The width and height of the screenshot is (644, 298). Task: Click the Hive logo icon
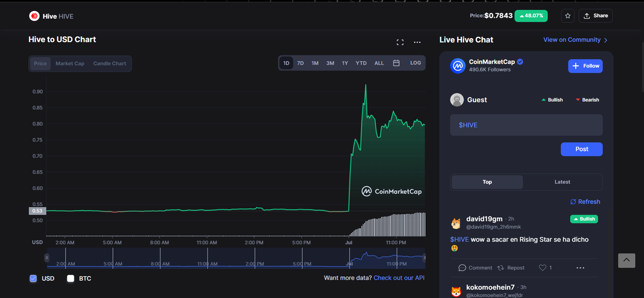34,16
